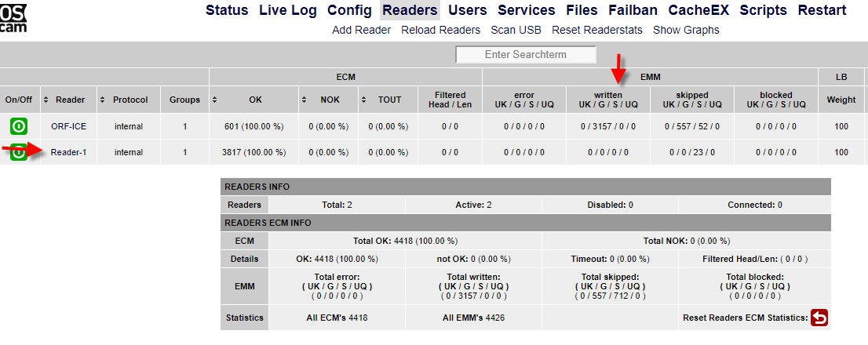
Task: Click the Reset Readers ECM Statistics icon
Action: pyautogui.click(x=819, y=318)
